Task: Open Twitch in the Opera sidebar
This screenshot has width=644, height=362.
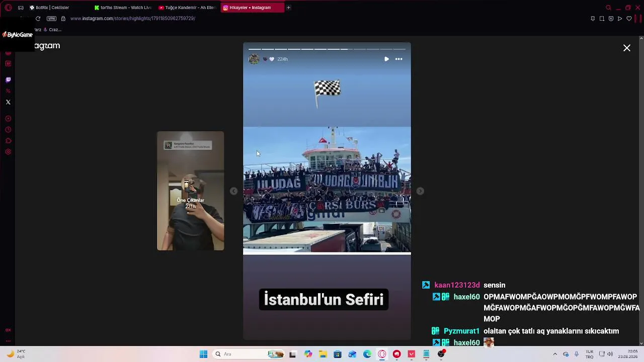Action: 8,79
